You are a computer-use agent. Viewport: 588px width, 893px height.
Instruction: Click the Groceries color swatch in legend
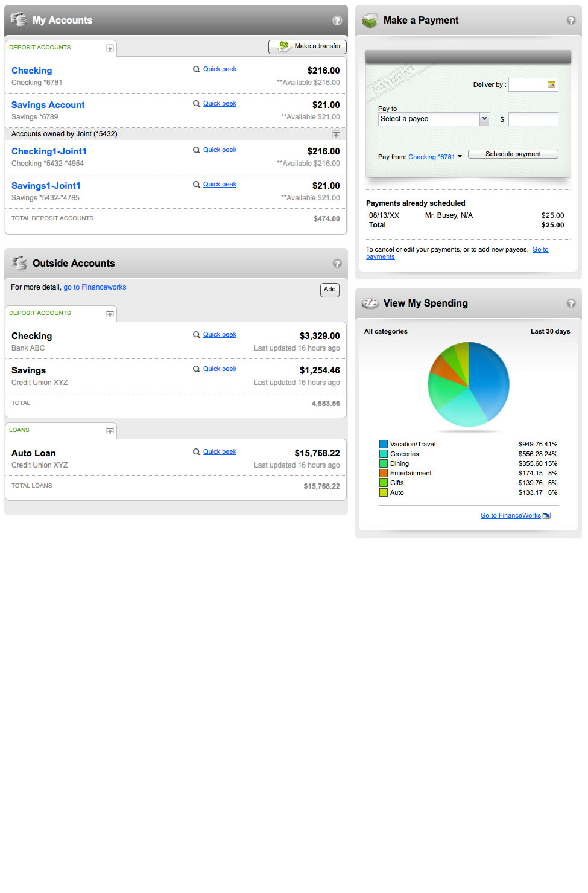coord(383,454)
